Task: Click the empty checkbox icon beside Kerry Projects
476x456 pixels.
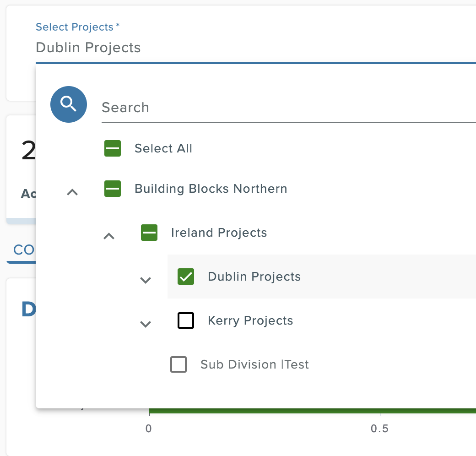Action: coord(186,320)
